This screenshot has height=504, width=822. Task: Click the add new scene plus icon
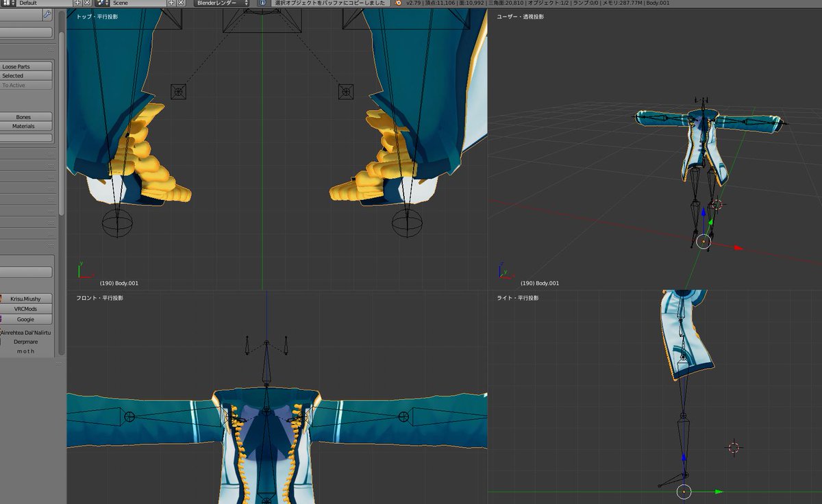pyautogui.click(x=172, y=3)
